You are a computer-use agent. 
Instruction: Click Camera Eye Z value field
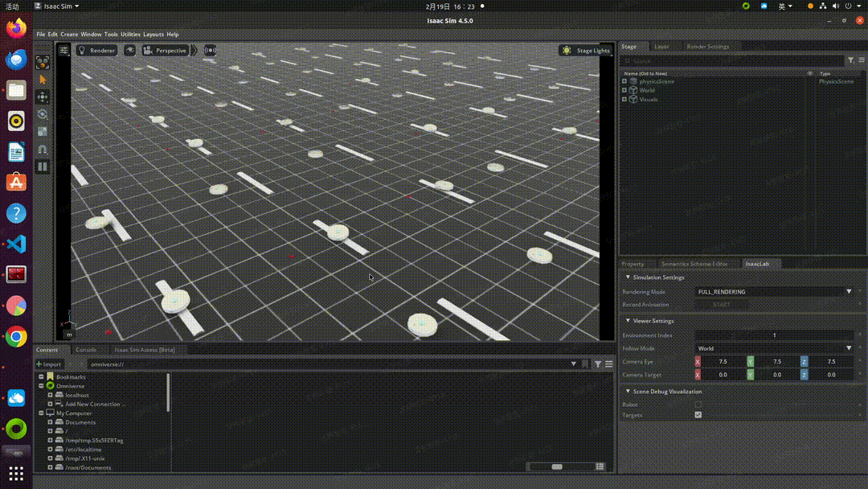pos(831,362)
